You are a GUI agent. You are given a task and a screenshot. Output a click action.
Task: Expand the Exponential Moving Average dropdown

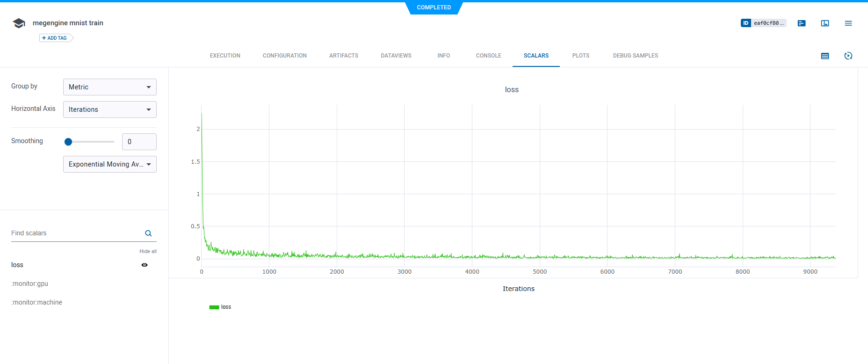click(109, 164)
